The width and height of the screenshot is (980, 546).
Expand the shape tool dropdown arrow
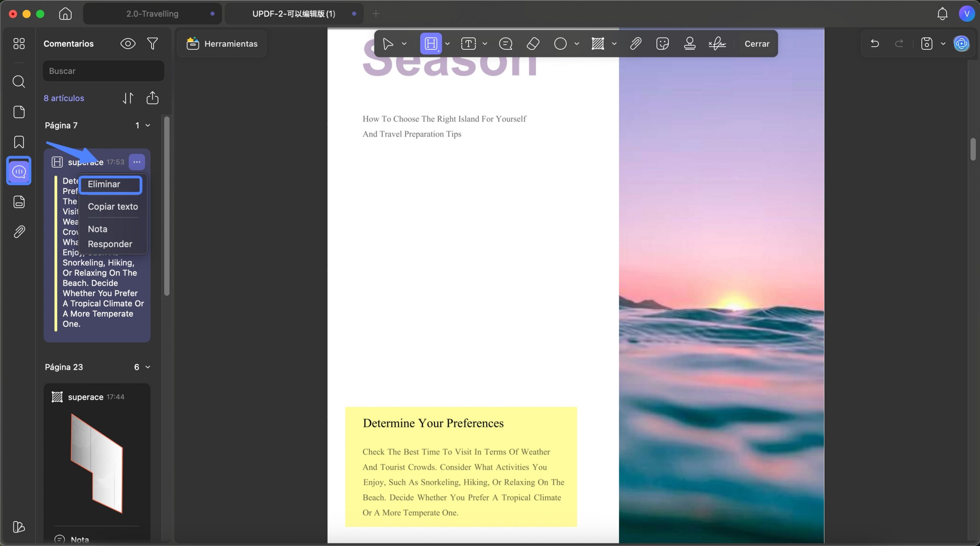click(577, 44)
